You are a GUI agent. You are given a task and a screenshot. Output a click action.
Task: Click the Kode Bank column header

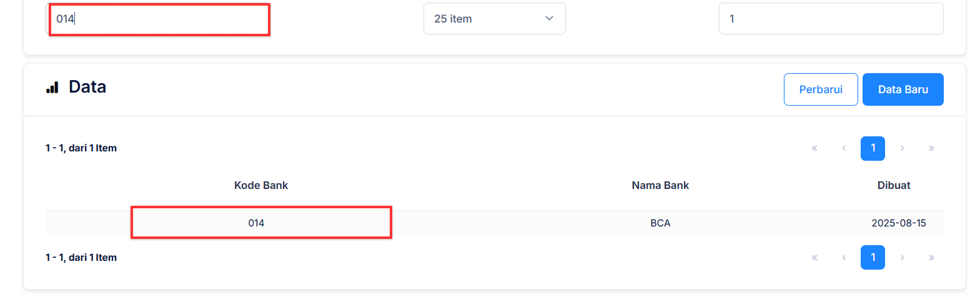(x=261, y=185)
